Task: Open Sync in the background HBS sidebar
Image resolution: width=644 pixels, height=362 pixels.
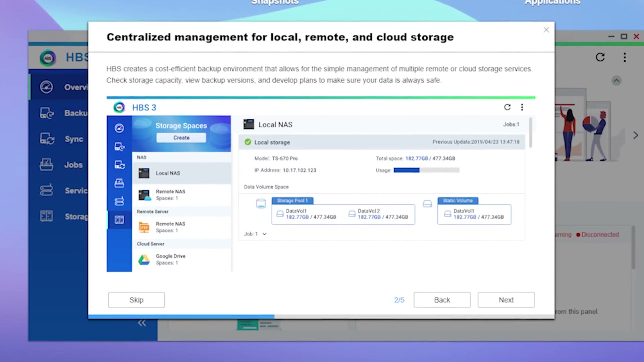Action: 59,139
